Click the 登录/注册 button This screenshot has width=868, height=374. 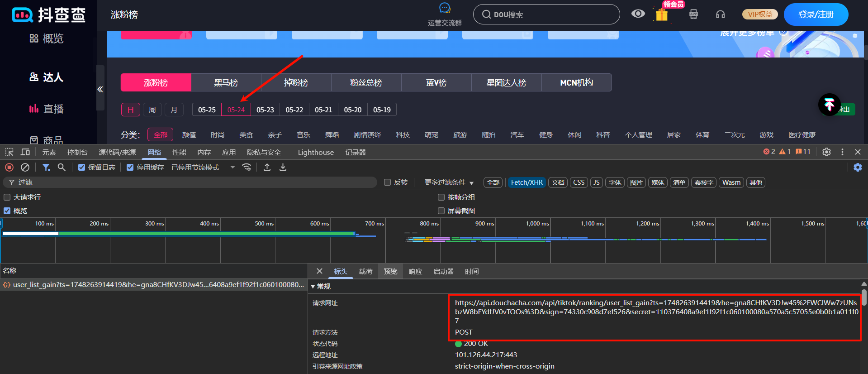point(816,14)
